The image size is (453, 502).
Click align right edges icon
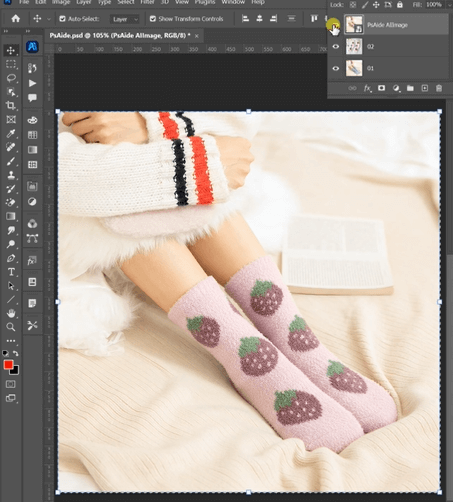tap(273, 19)
